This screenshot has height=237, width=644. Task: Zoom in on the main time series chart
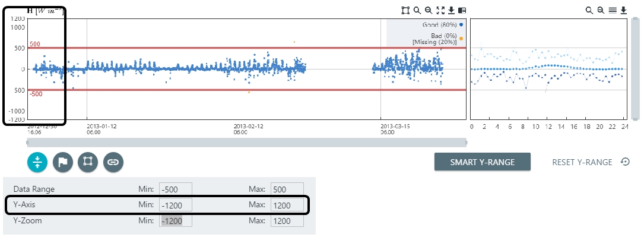(417, 11)
